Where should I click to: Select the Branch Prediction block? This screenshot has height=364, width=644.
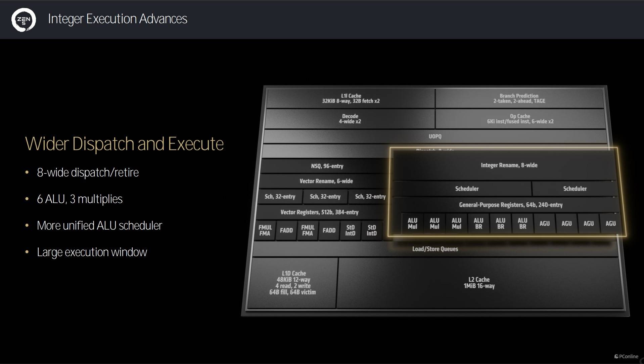click(x=519, y=98)
